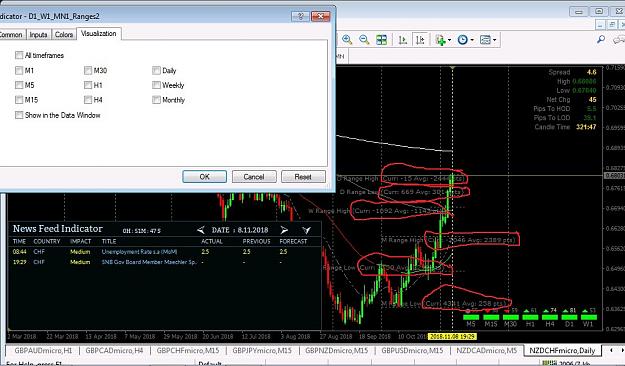625x366 pixels.
Task: Select the Visualization tab
Action: click(99, 33)
